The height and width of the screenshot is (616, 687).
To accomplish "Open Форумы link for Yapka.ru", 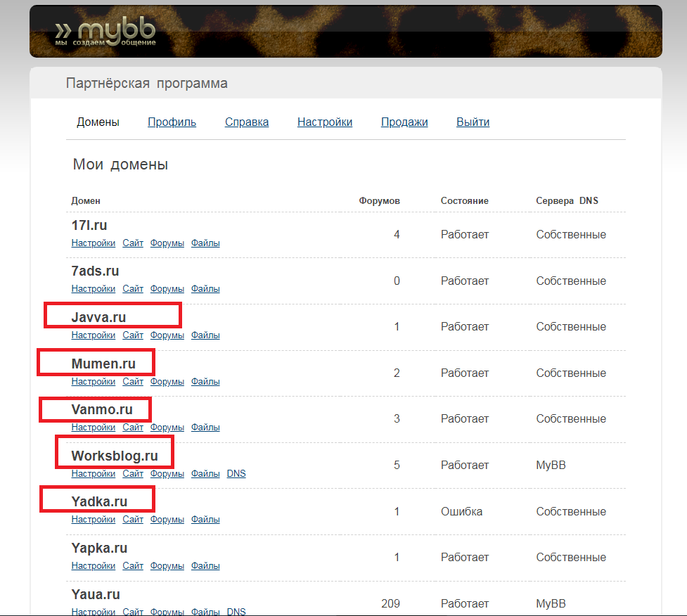I will (x=167, y=566).
